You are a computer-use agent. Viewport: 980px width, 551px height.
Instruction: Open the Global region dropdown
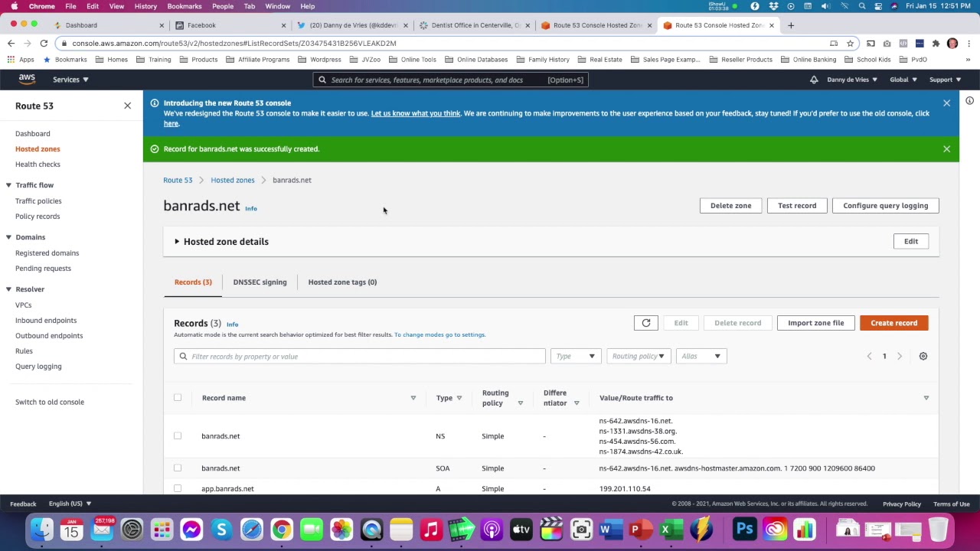[903, 80]
